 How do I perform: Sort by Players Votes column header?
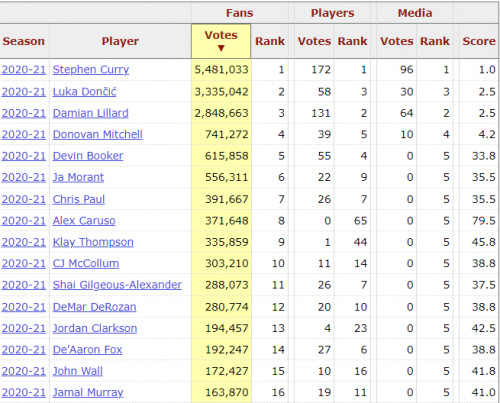click(x=314, y=41)
